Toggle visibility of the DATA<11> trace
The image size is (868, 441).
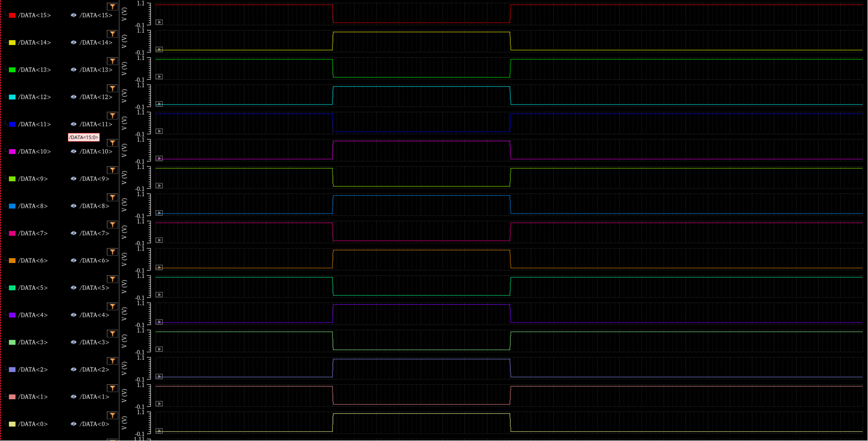coord(73,124)
